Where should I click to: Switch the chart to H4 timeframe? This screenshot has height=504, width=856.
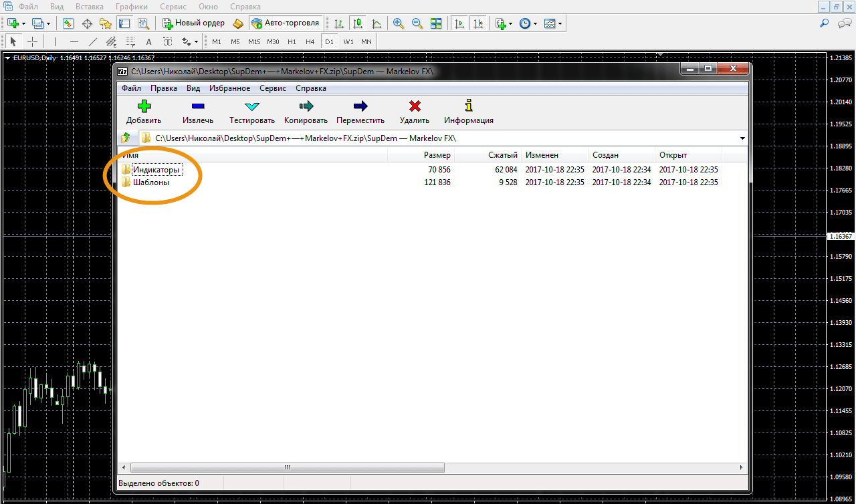tap(310, 41)
